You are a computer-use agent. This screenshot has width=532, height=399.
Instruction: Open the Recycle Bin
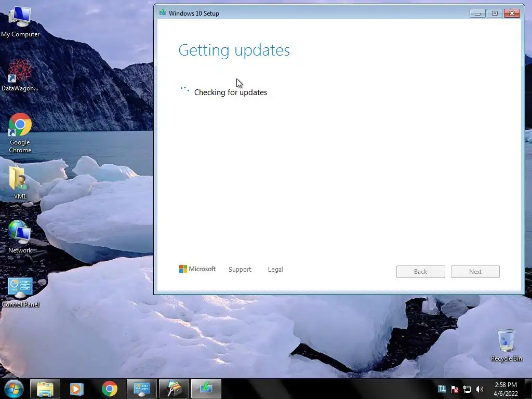(x=506, y=345)
